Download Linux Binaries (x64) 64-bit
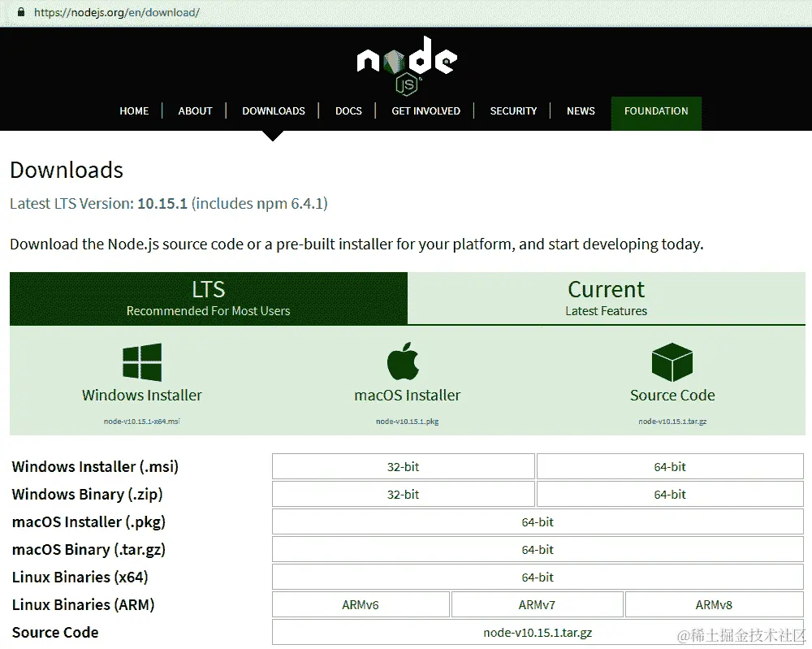 (x=538, y=577)
